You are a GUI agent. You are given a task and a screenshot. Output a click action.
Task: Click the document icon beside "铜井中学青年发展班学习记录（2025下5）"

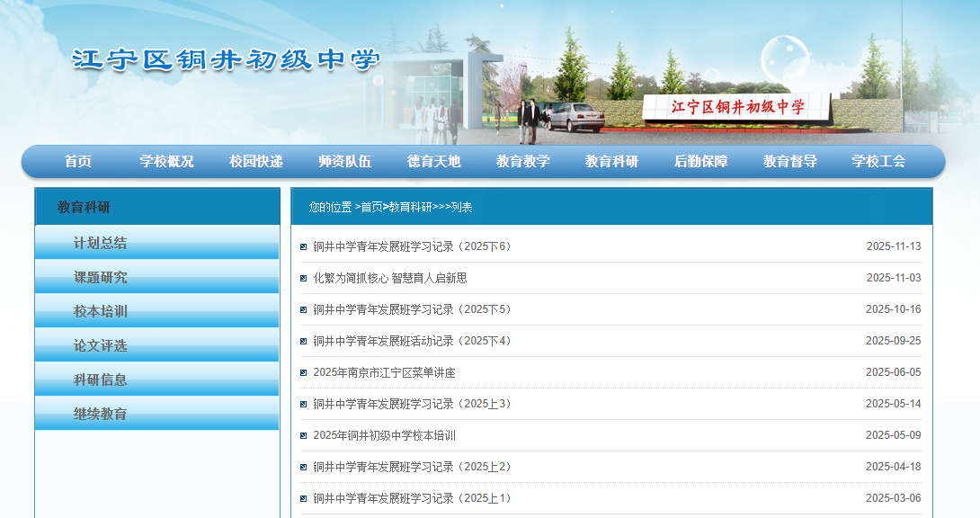[304, 308]
